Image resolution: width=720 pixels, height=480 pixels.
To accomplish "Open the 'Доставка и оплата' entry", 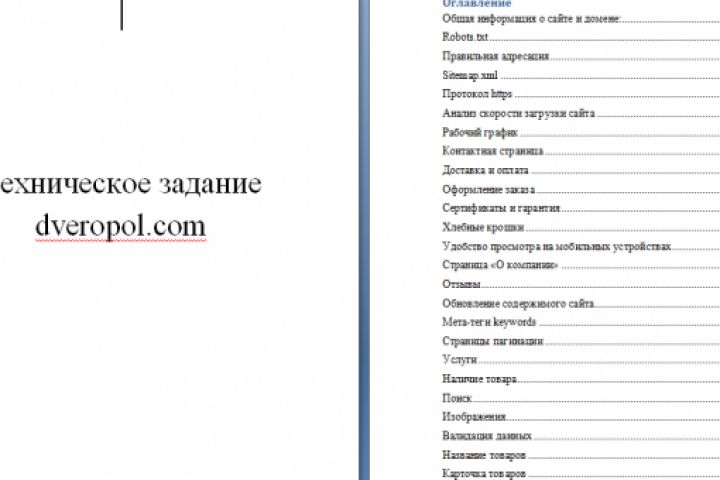I will point(485,170).
